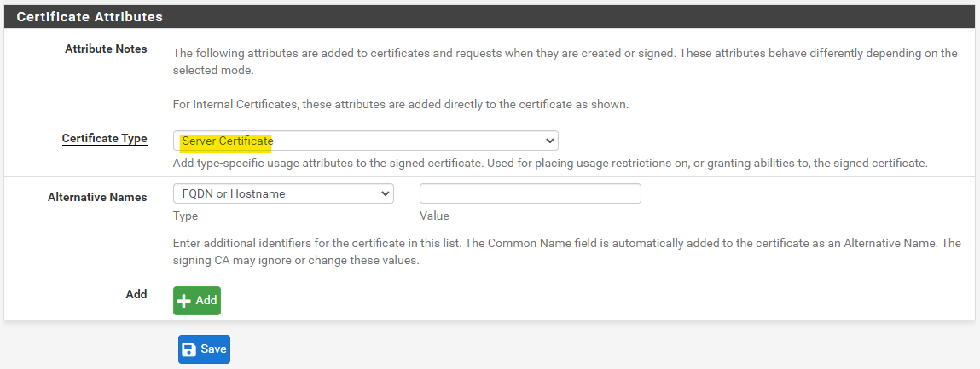Screen dimensions: 980x369
Task: Click the Certificate Attributes panel header
Action: tap(90, 16)
